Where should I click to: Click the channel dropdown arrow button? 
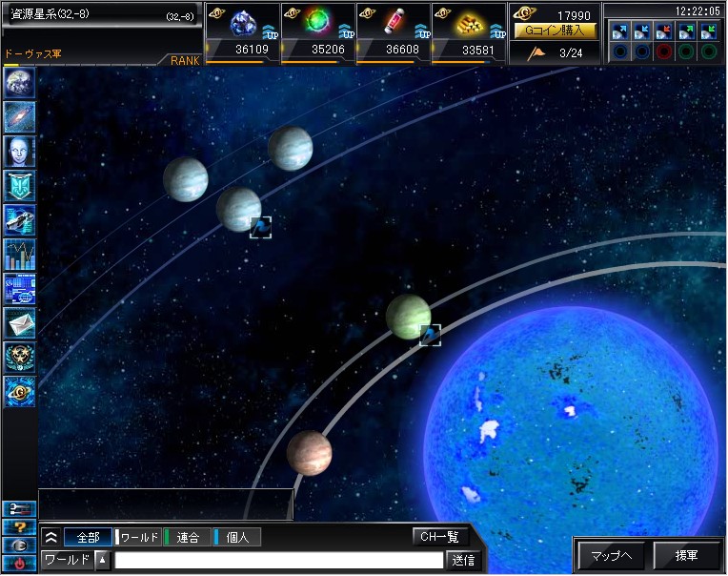click(103, 560)
